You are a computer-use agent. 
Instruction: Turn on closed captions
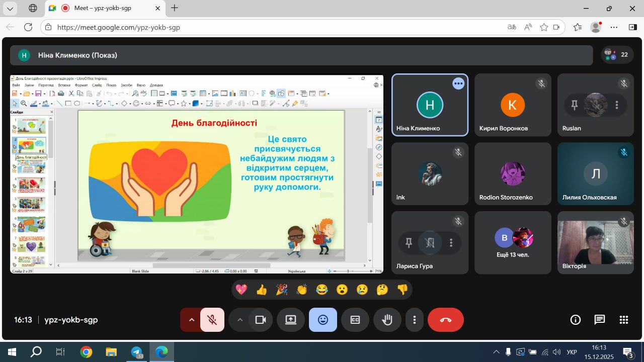click(355, 320)
